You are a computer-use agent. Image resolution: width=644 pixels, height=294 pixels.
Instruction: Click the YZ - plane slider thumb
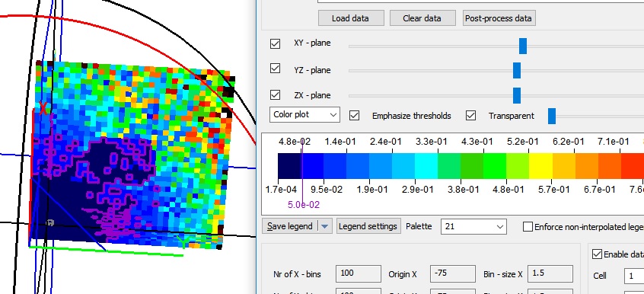517,70
